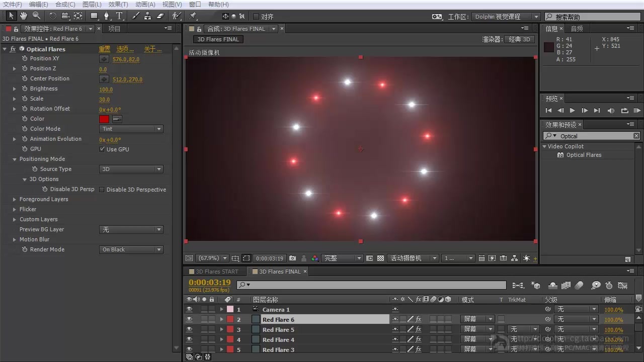
Task: Toggle the Scale stopwatch
Action: [x=25, y=99]
